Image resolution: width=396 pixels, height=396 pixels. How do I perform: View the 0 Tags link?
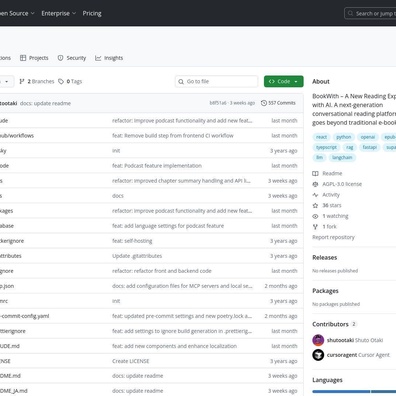pos(70,81)
